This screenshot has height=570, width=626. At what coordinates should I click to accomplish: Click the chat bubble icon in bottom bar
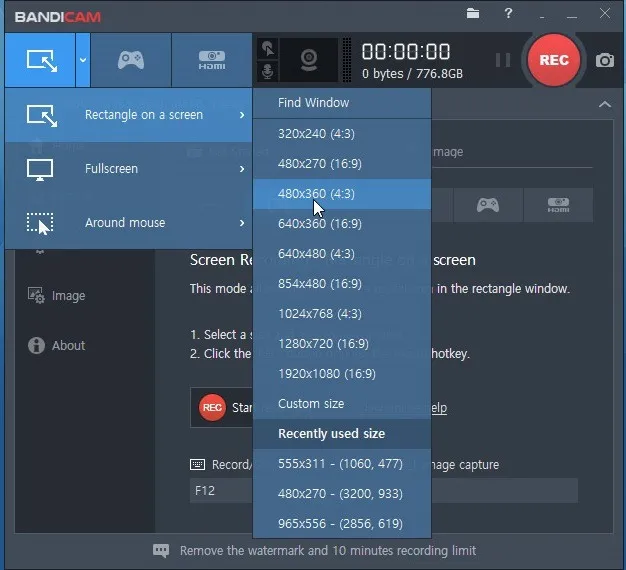(x=161, y=551)
